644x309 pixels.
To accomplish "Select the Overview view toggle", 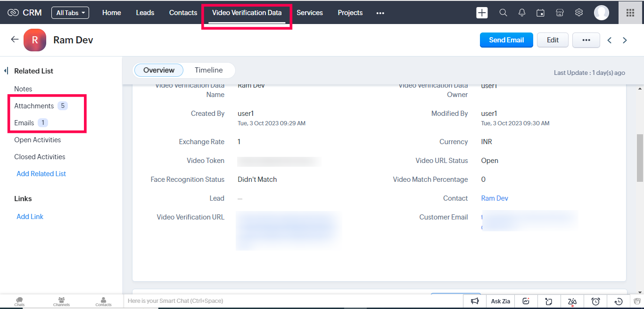I will click(x=159, y=70).
